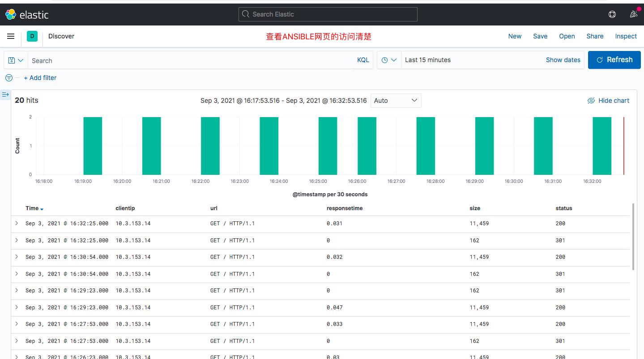Expand the collapsed fields sidebar
Screen dimensions: 644x359
click(5, 95)
